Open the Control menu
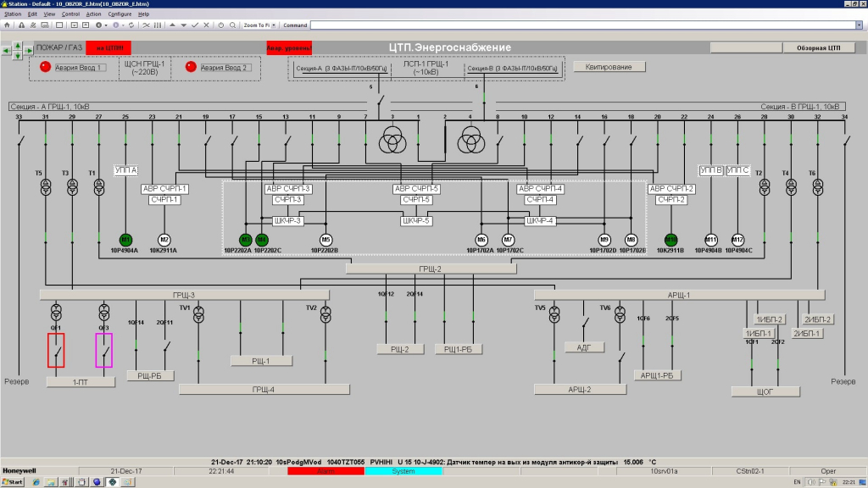The image size is (868, 488). click(70, 14)
